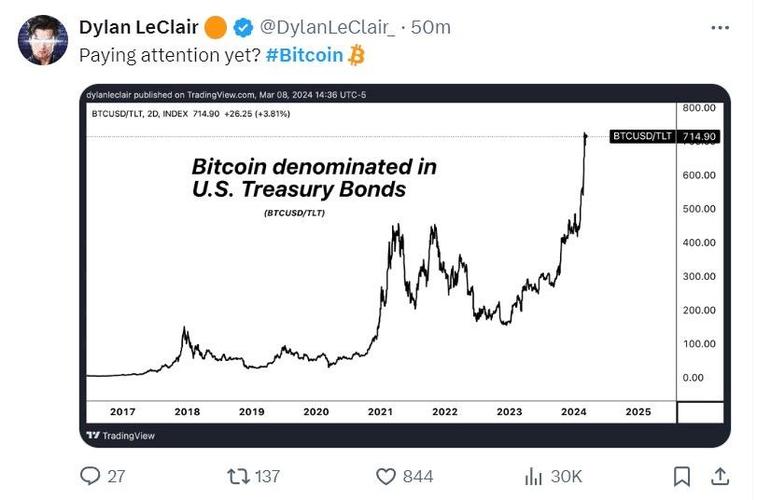Open the reply comment icon
The height and width of the screenshot is (500, 757).
[90, 476]
